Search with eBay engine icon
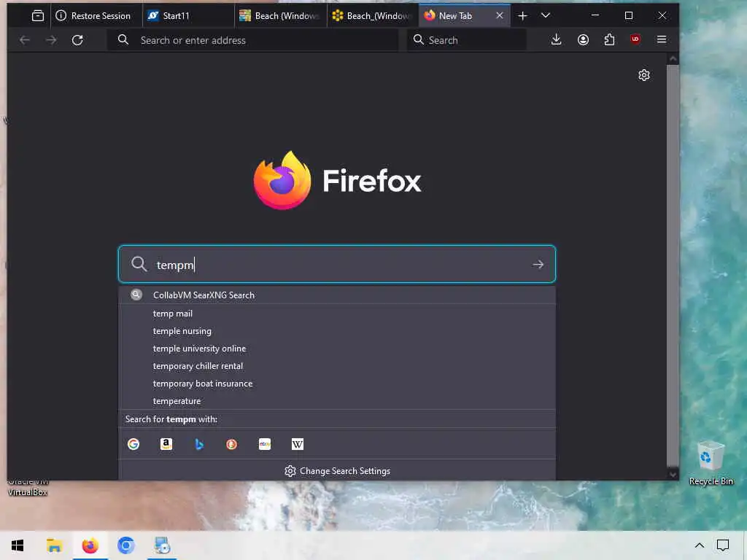This screenshot has height=560, width=747. pos(264,444)
